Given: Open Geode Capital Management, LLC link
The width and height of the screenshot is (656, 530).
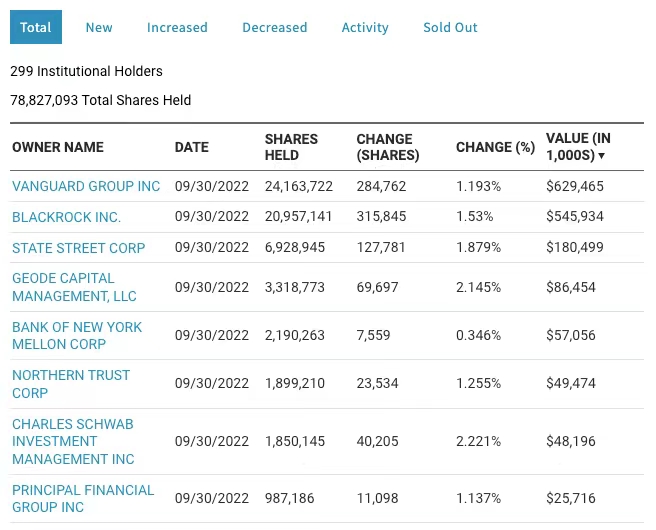Looking at the screenshot, I should (74, 287).
